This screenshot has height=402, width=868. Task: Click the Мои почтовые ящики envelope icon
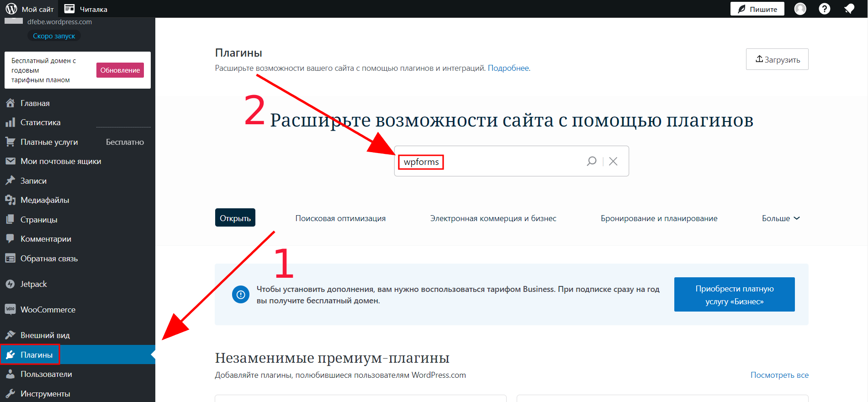click(x=10, y=161)
